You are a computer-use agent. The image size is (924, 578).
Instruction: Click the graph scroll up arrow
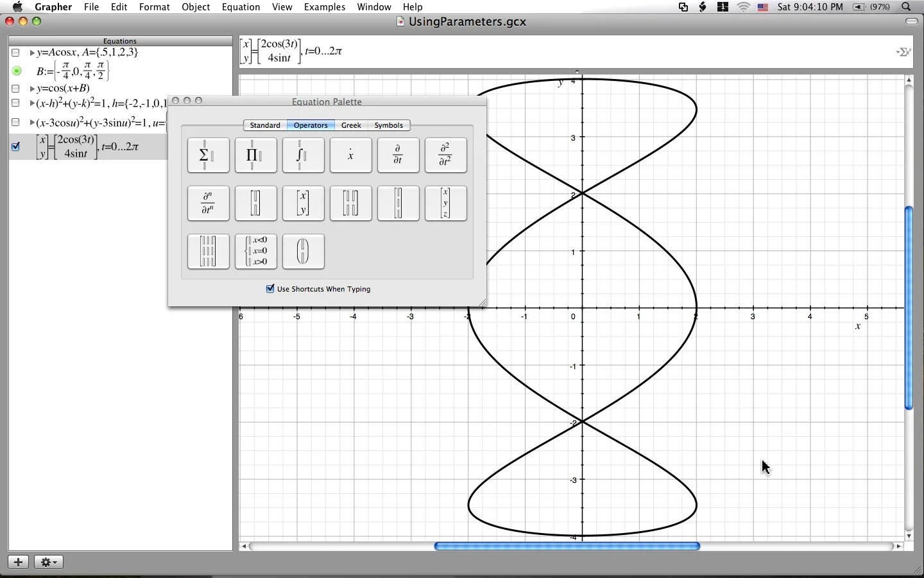point(909,80)
